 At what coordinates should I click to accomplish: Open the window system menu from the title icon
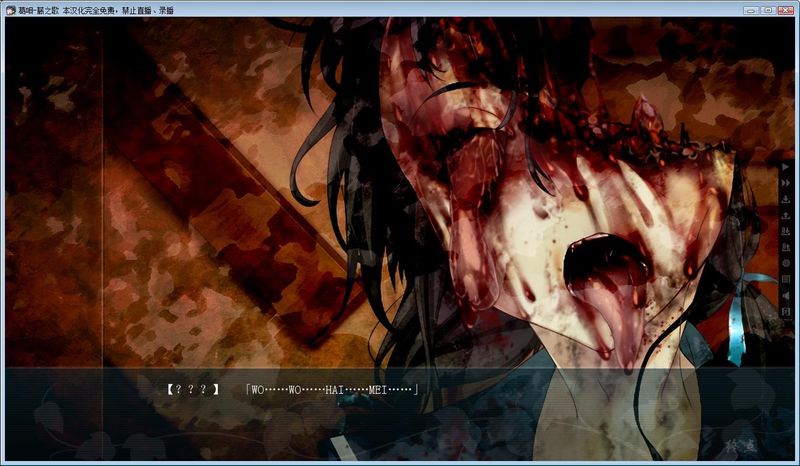coord(9,9)
